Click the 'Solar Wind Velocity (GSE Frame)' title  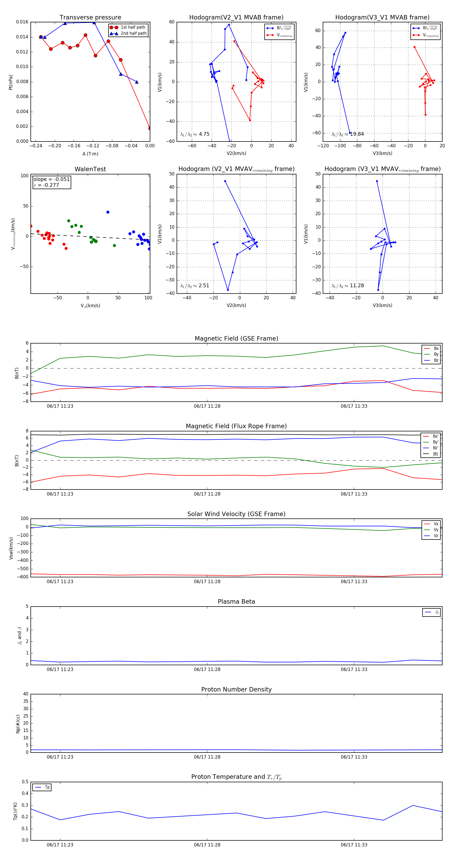(236, 514)
